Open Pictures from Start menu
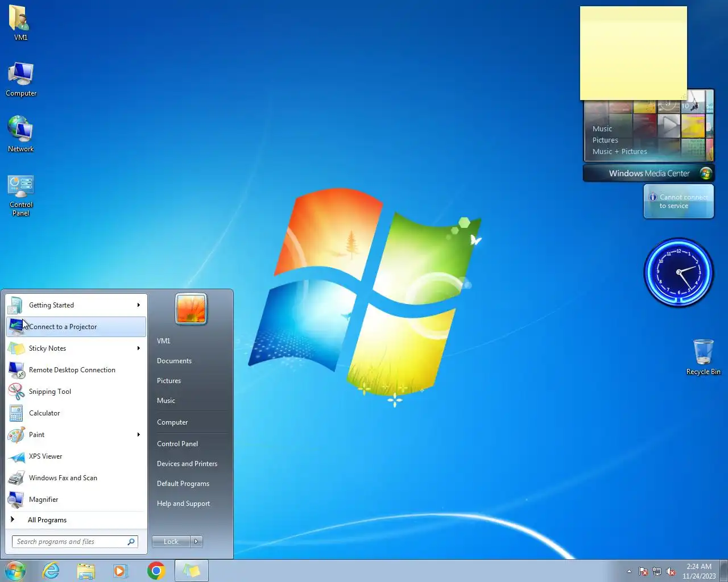Screen dimensions: 728x582 [x=169, y=381]
